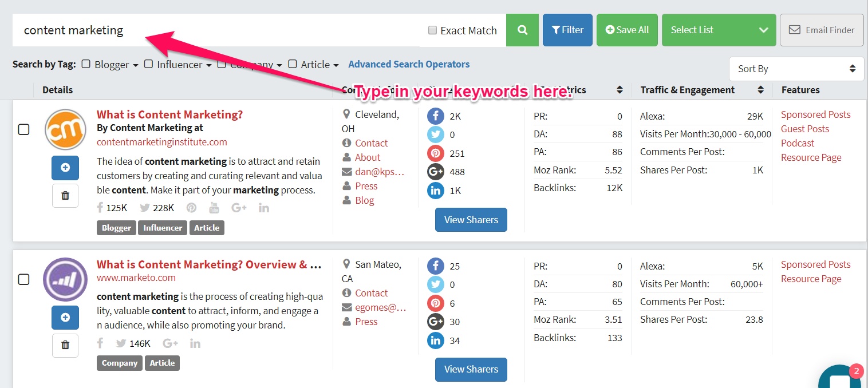Click Google Plus share icon showing 488

436,172
